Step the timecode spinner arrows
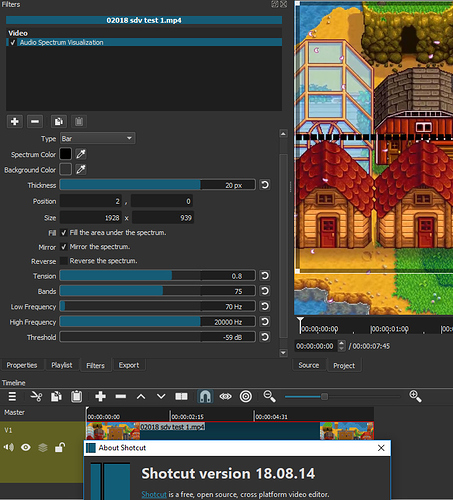 coord(342,346)
